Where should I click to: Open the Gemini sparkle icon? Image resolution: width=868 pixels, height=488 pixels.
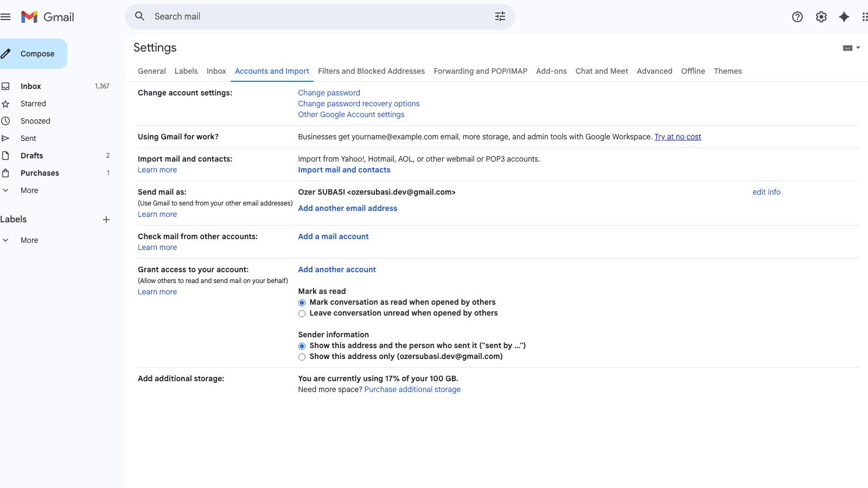844,17
